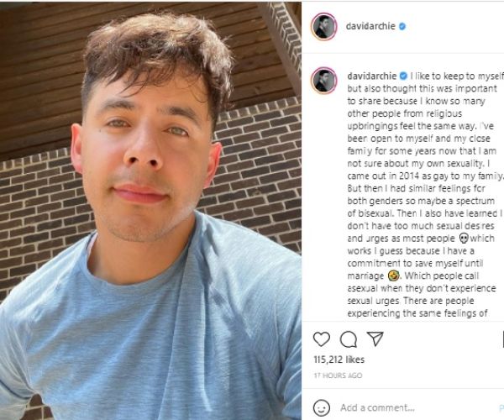Open the profile avatar in the post header

click(x=324, y=26)
